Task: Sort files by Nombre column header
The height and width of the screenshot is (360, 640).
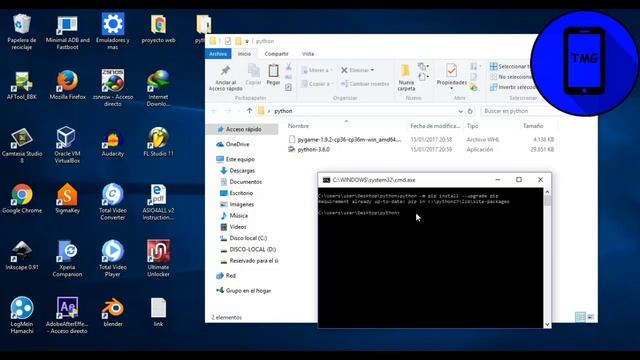Action: click(x=346, y=126)
